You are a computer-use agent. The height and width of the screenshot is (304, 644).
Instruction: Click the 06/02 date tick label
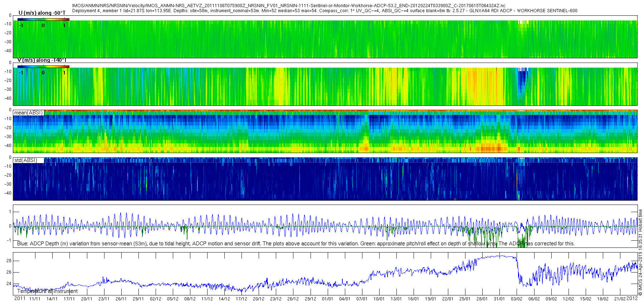(534, 299)
